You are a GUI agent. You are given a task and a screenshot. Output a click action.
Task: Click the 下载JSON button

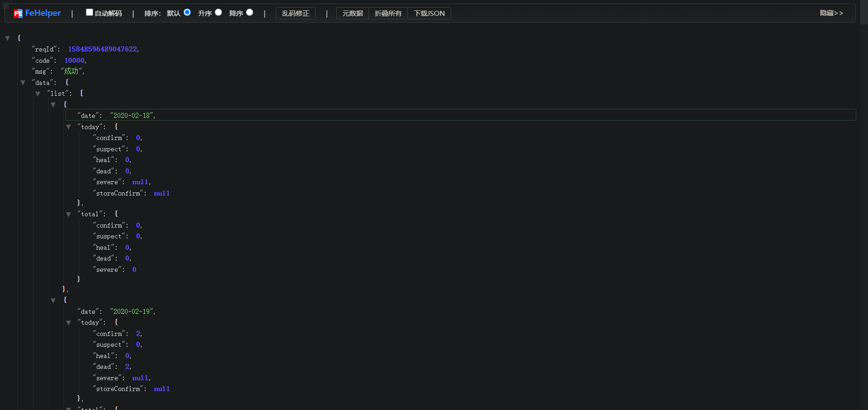(429, 14)
